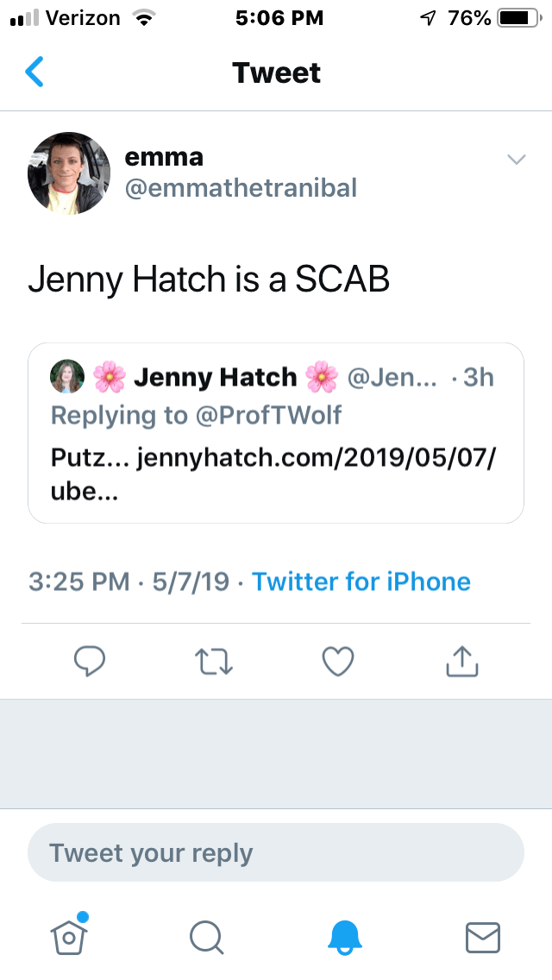Expand tweet options chevron menu
Image resolution: width=552 pixels, height=980 pixels.
(x=516, y=160)
